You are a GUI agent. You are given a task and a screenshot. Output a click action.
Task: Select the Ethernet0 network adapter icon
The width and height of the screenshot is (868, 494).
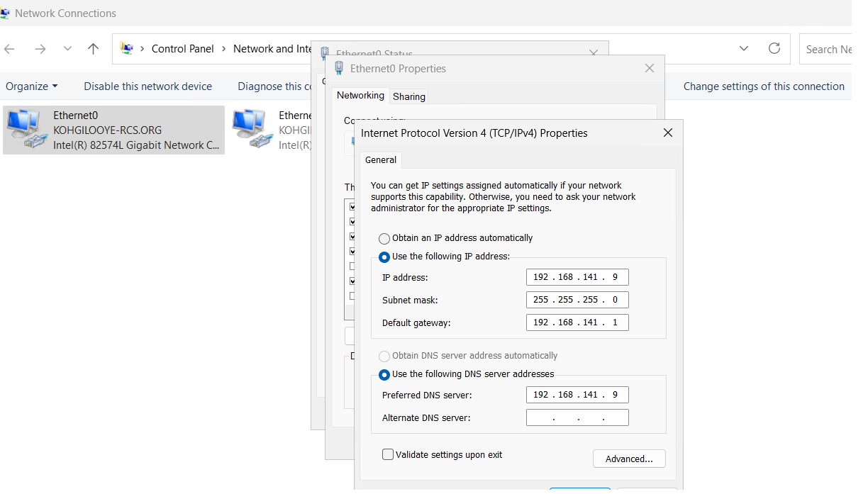23,129
